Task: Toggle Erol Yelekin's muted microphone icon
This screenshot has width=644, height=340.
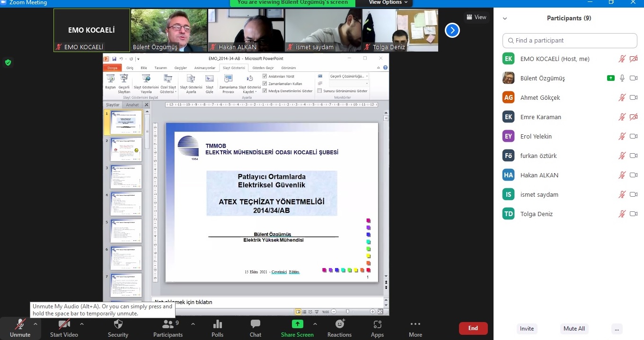Action: pyautogui.click(x=622, y=136)
